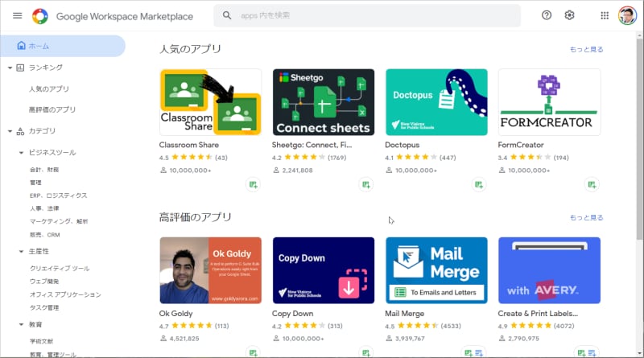Select the 会計、財務 category

pos(44,170)
